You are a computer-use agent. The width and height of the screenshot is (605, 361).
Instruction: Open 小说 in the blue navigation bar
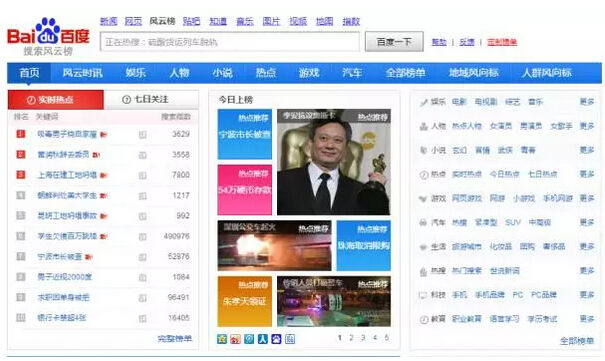(x=223, y=73)
